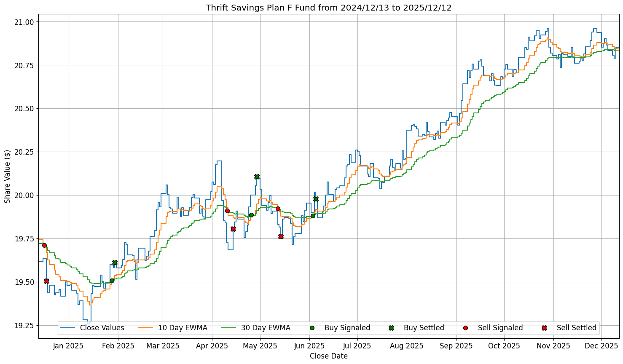Click the Buy Settled legend cross icon
623x364 pixels.
pos(391,328)
